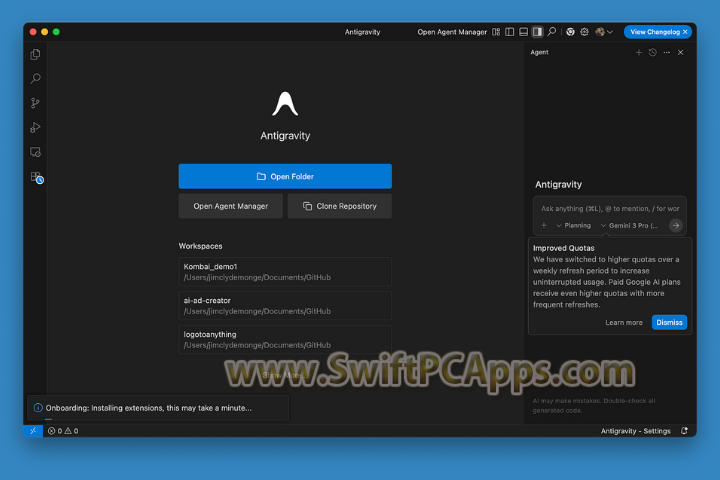The image size is (720, 480).
Task: Click the onboarding notification info icon
Action: pyautogui.click(x=38, y=408)
